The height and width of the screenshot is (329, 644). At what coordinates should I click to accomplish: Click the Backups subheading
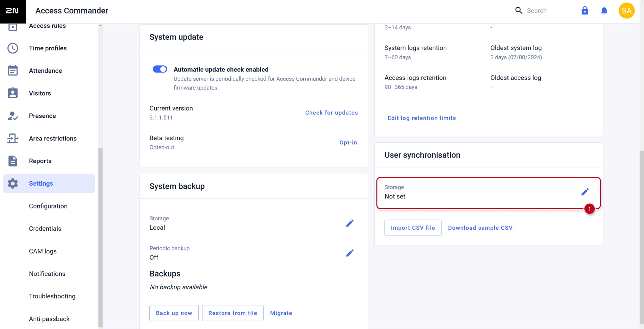point(165,274)
